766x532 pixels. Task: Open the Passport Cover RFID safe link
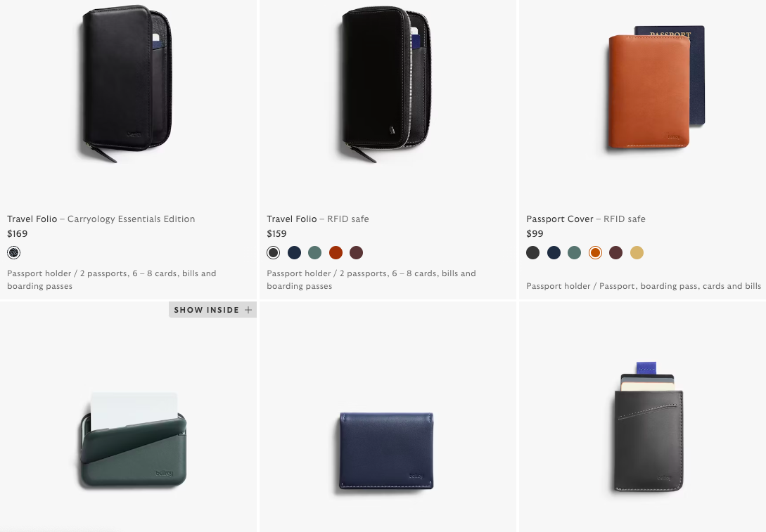[586, 219]
